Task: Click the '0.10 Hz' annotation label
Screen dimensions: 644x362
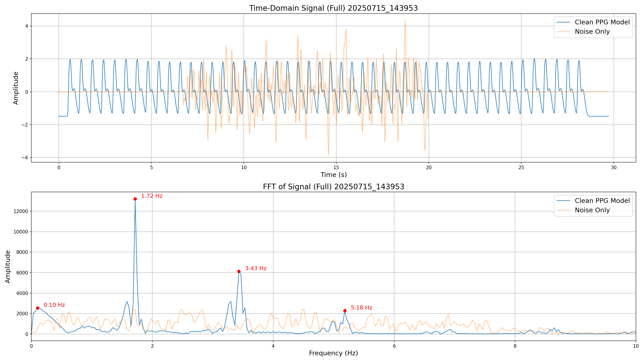Action: [x=54, y=305]
